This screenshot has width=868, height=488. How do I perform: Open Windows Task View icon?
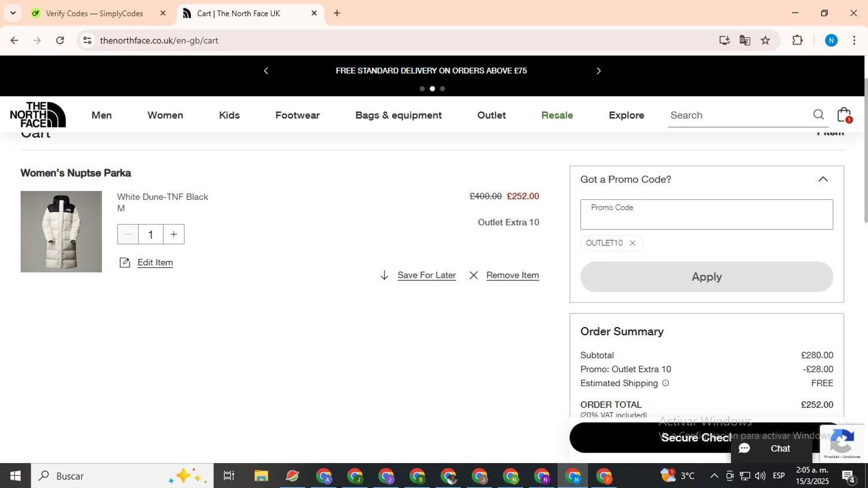click(229, 476)
